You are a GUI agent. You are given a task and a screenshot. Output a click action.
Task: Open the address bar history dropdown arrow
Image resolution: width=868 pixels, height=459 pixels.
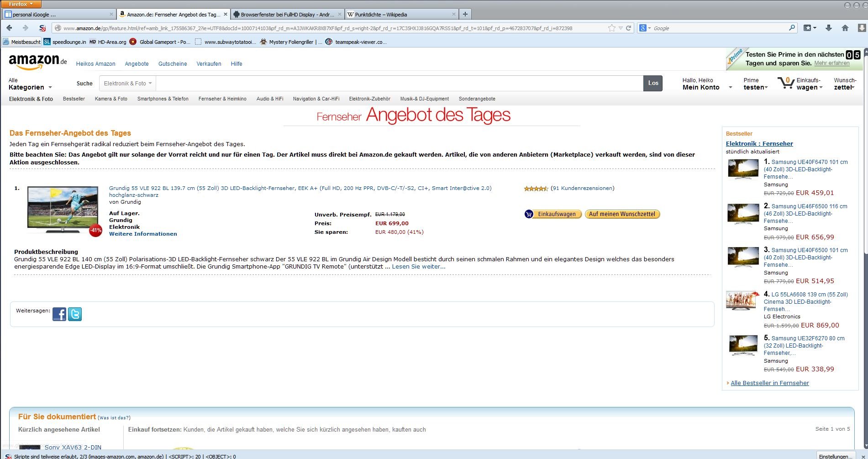621,28
